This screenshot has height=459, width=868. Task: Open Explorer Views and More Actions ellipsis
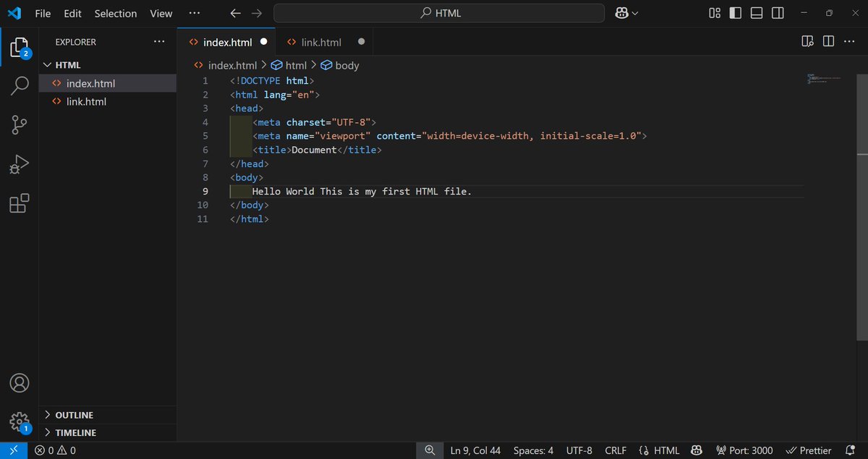(159, 42)
